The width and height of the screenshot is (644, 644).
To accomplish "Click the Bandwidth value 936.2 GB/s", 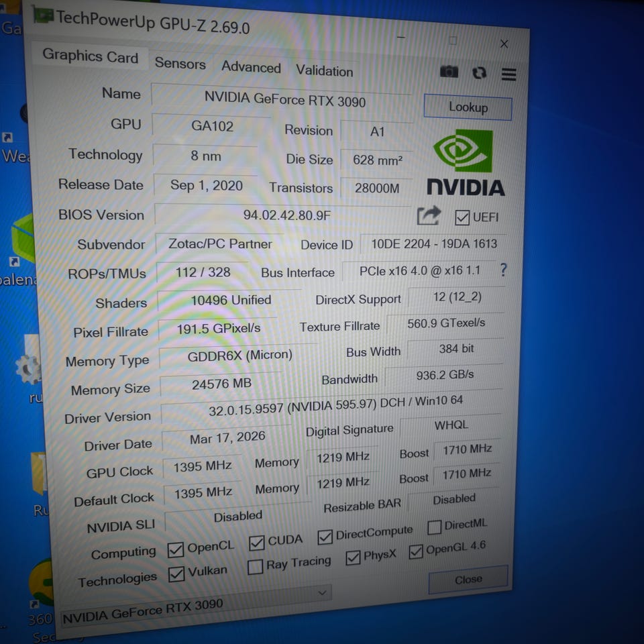I will (x=444, y=374).
